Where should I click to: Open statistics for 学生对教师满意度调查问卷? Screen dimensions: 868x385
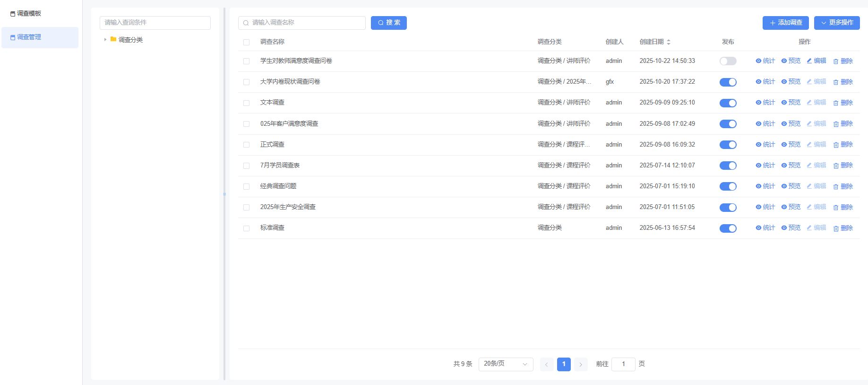pos(765,61)
